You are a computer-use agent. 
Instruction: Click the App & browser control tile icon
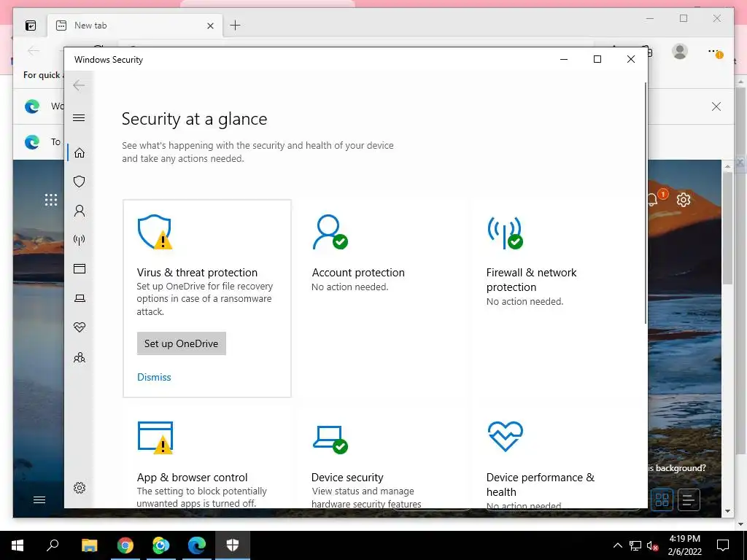tap(155, 437)
